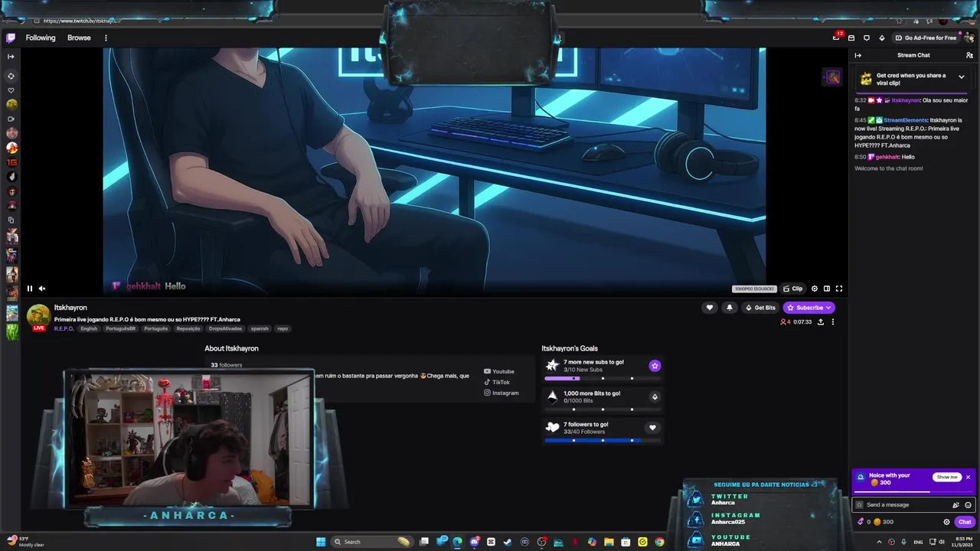Select the spanish tag
Image resolution: width=980 pixels, height=551 pixels.
tap(260, 329)
